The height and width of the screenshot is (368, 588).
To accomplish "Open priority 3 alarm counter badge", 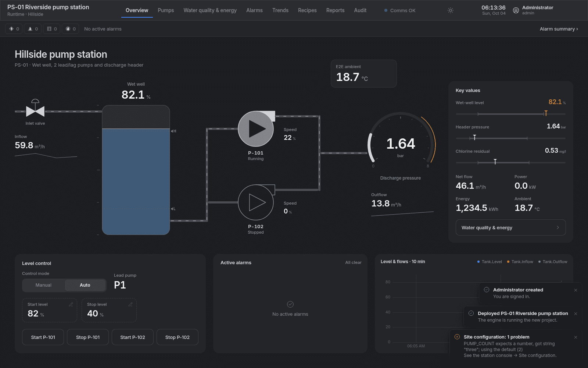I will pyautogui.click(x=52, y=29).
